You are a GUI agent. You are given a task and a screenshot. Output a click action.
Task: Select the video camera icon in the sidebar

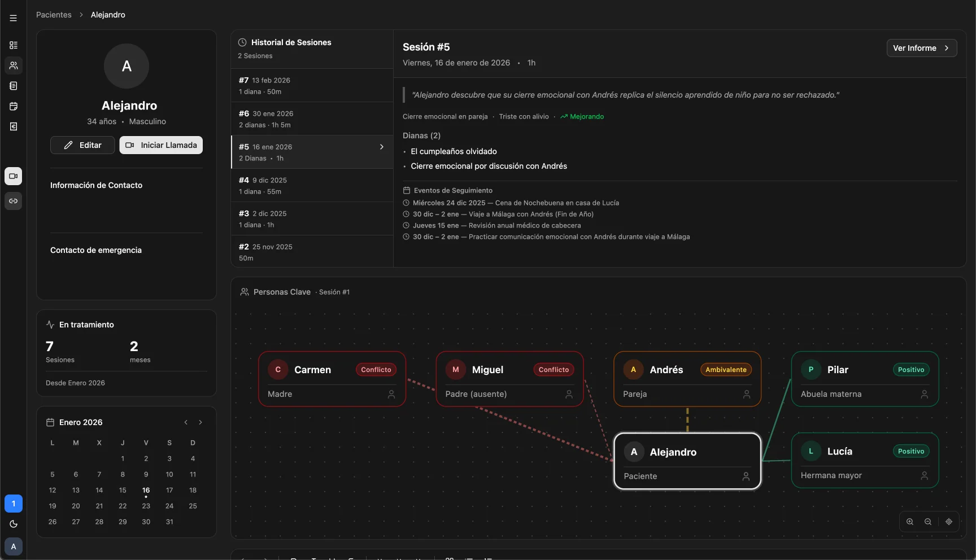[14, 176]
